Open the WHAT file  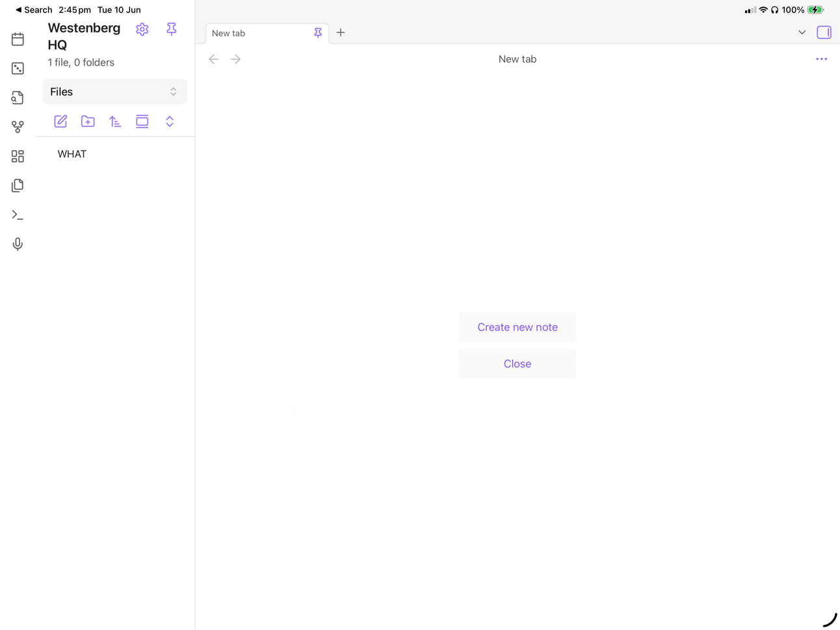(72, 154)
